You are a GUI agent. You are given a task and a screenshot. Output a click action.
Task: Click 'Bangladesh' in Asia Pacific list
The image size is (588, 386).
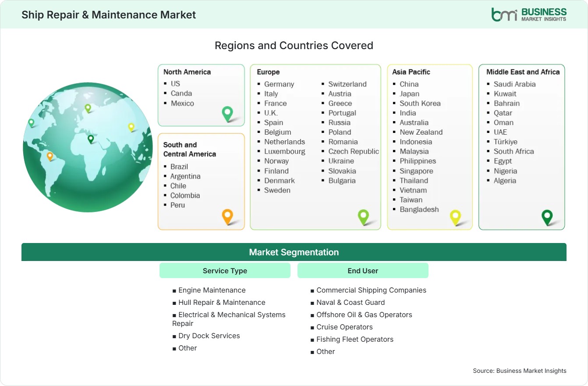(419, 209)
